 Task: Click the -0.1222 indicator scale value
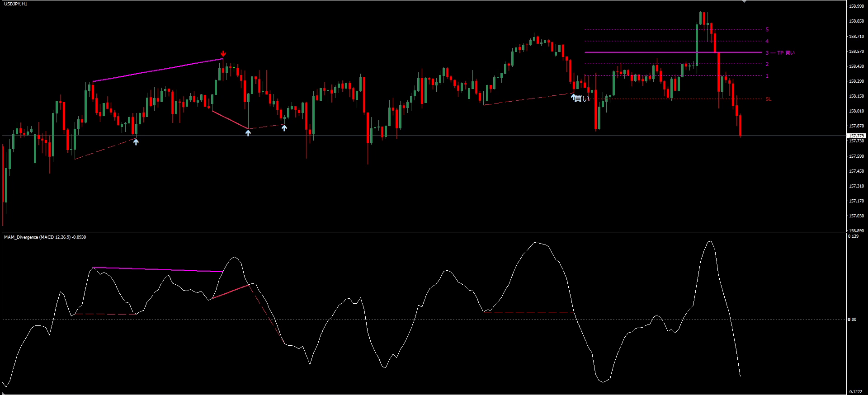coord(854,392)
